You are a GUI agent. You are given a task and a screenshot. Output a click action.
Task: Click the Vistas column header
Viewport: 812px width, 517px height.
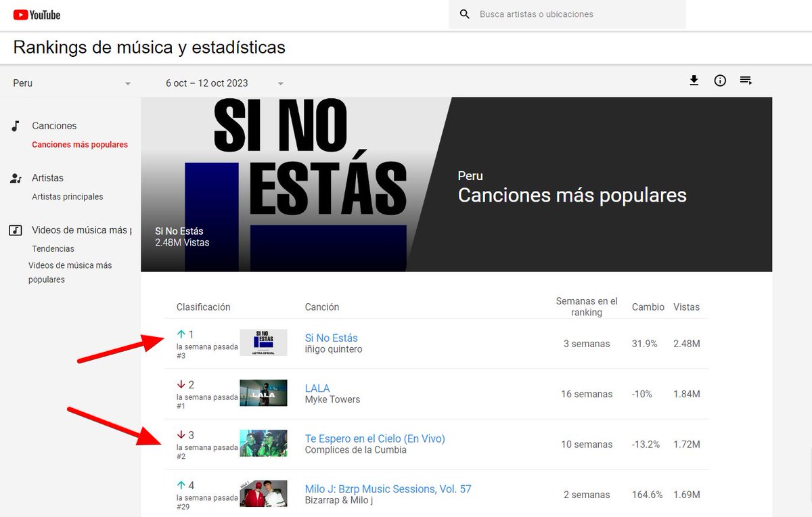tap(686, 307)
